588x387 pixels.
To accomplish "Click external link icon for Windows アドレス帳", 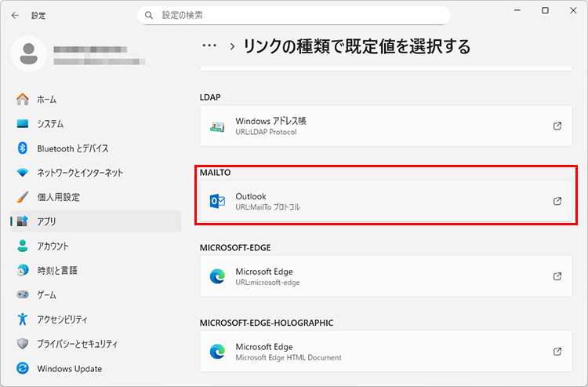I will pos(557,126).
